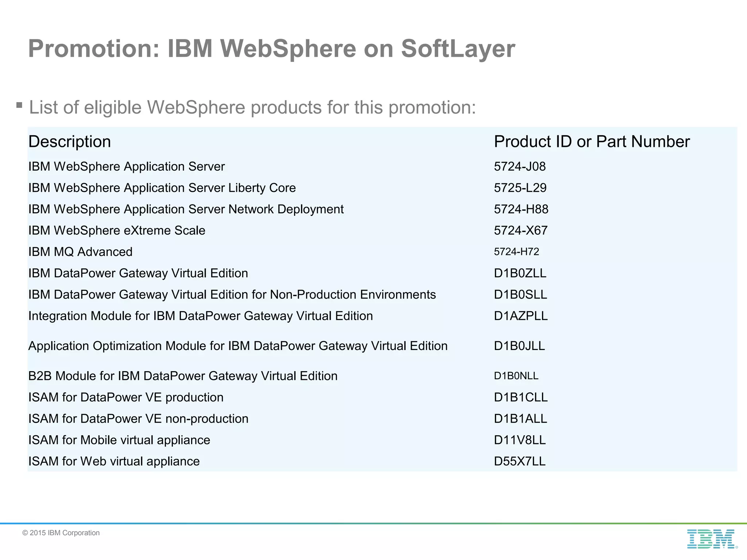Click part number 5725-L29
The height and width of the screenshot is (560, 747).
click(520, 188)
